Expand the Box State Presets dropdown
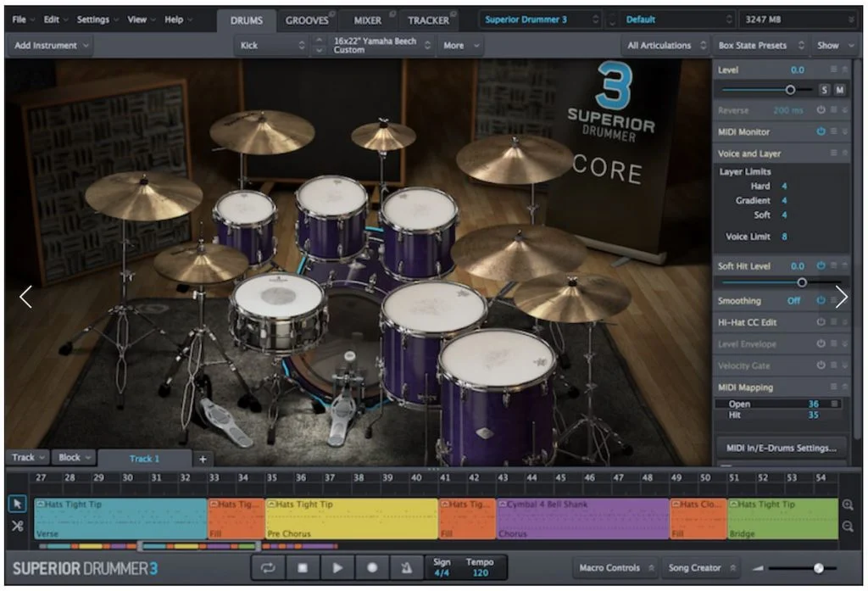868x591 pixels. pos(760,46)
